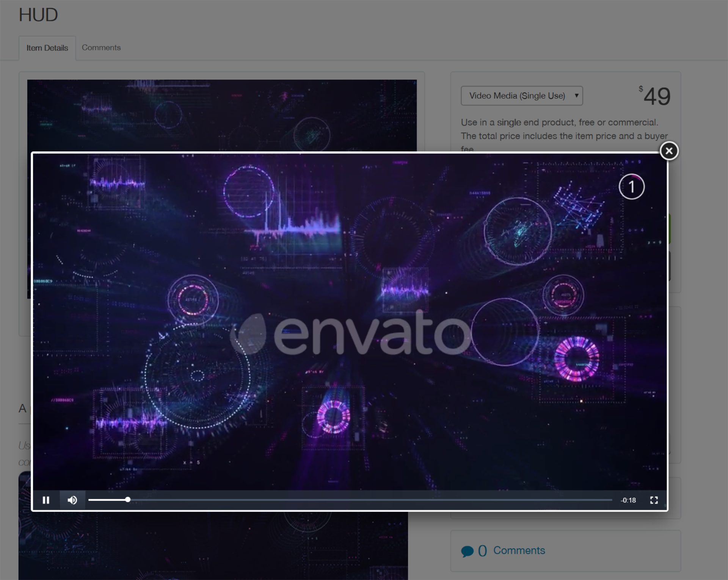Viewport: 728px width, 580px height.
Task: Click the $49 price text
Action: pyautogui.click(x=655, y=96)
